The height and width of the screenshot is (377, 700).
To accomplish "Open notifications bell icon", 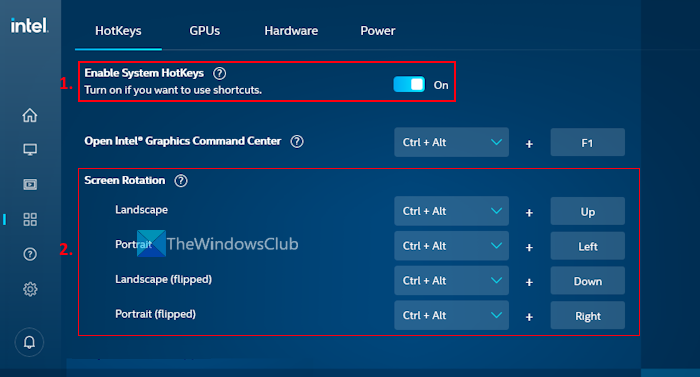I will click(x=29, y=342).
